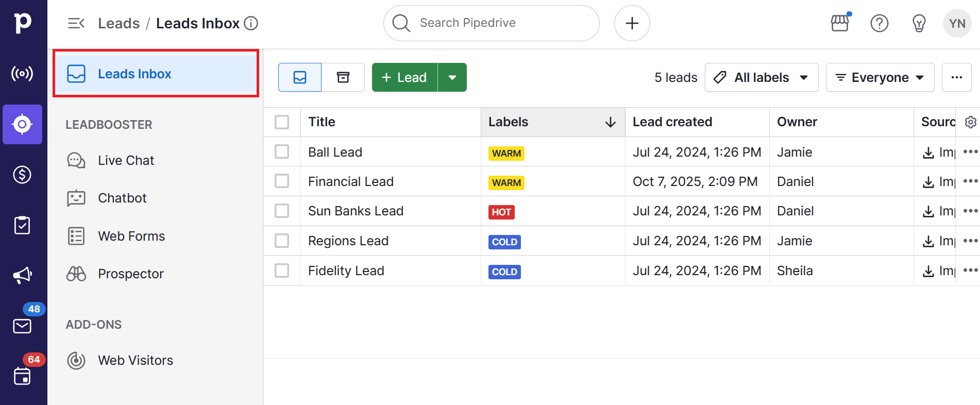Click the WARM label on Ball Lead
The height and width of the screenshot is (405, 980).
(x=506, y=153)
